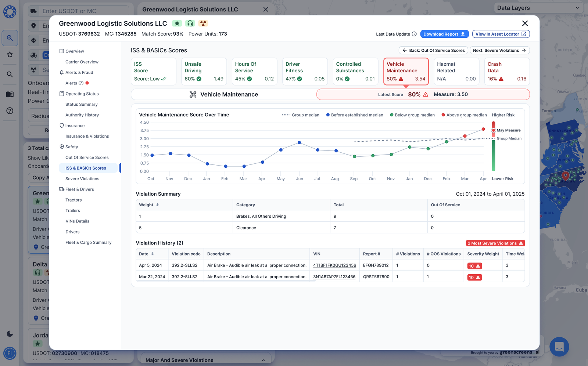
Task: Toggle dark mode with the moon icon
Action: 10,334
